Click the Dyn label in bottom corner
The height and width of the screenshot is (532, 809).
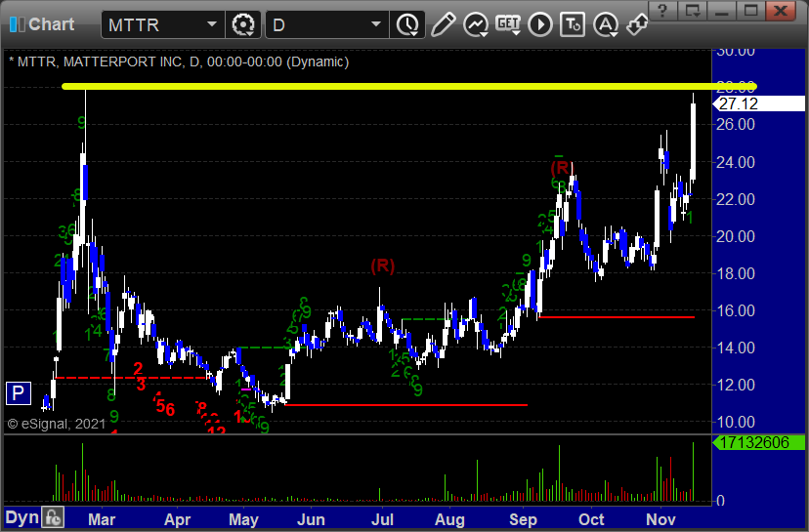click(x=22, y=517)
